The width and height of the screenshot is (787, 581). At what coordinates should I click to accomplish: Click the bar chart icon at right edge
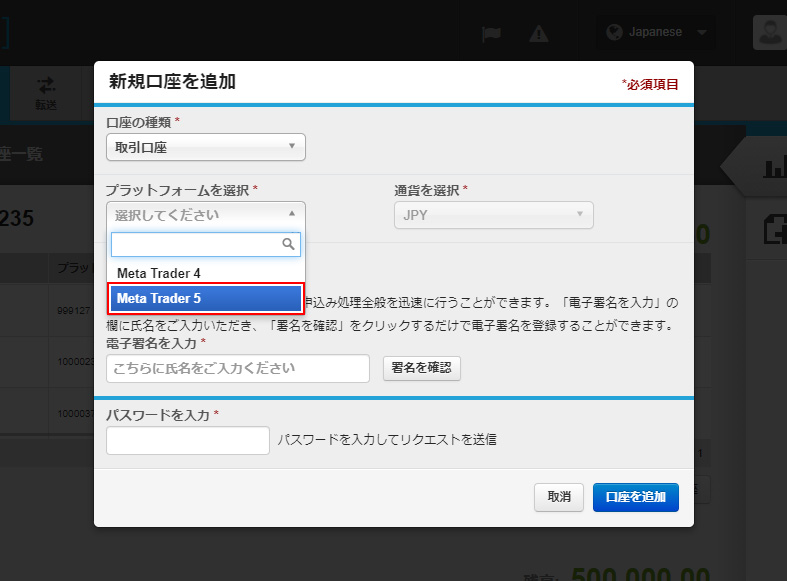coord(775,167)
